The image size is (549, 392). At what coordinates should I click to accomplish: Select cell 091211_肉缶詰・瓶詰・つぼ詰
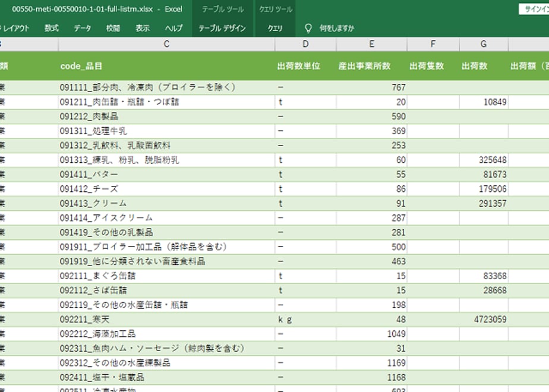[x=166, y=102]
